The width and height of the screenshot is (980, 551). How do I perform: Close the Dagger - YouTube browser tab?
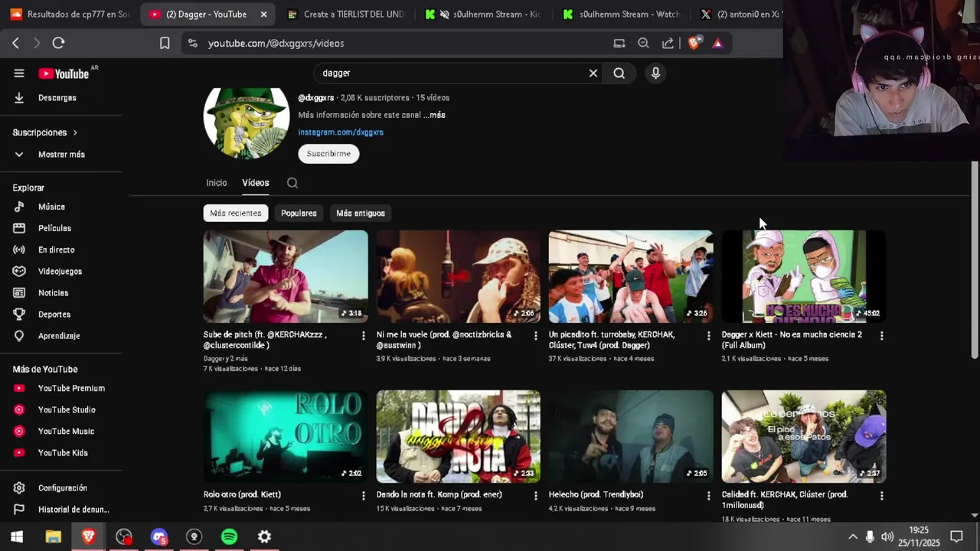(x=264, y=14)
